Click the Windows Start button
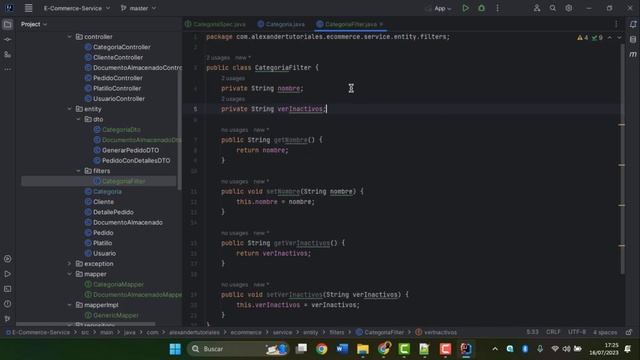 pyautogui.click(x=175, y=349)
